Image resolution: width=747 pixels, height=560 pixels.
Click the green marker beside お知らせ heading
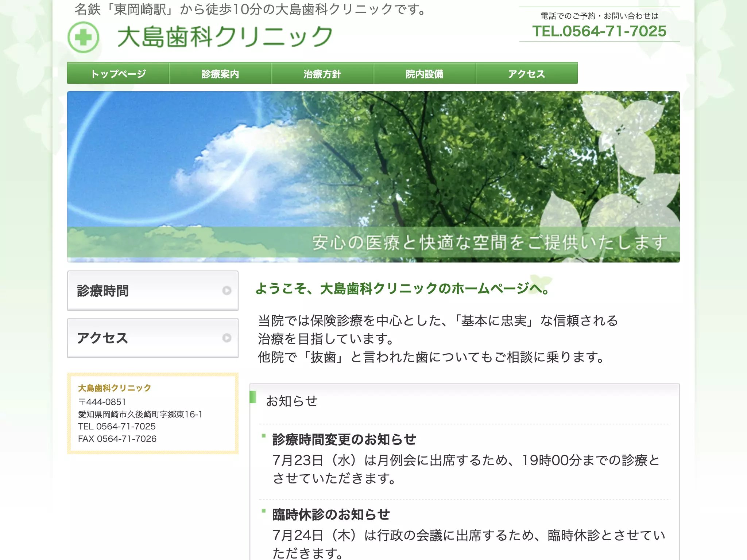pos(253,397)
